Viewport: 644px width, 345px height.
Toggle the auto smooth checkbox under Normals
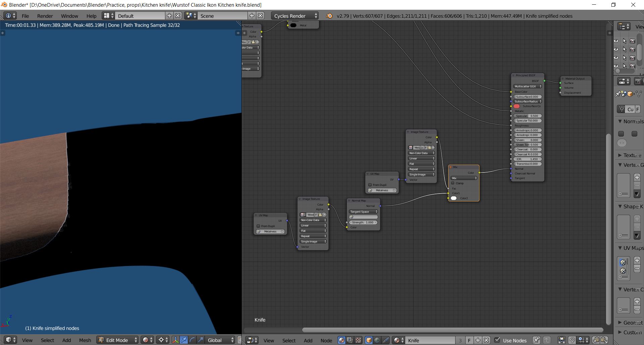point(621,134)
